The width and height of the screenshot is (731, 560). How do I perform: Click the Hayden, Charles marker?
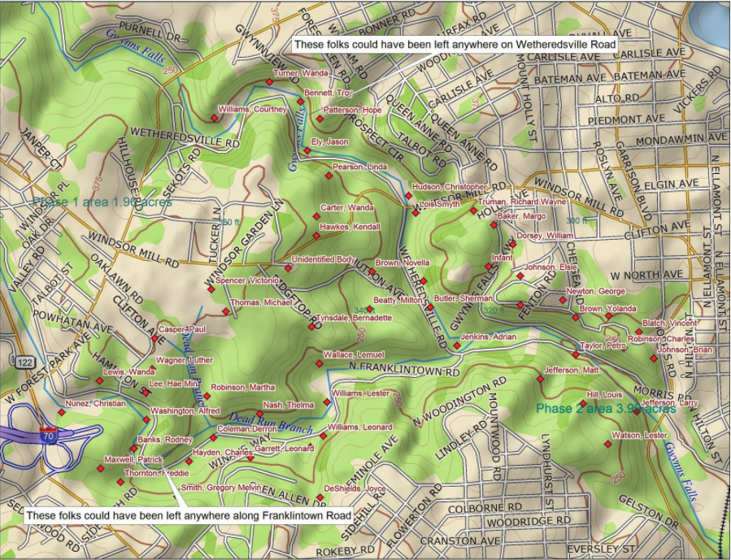coord(189,461)
